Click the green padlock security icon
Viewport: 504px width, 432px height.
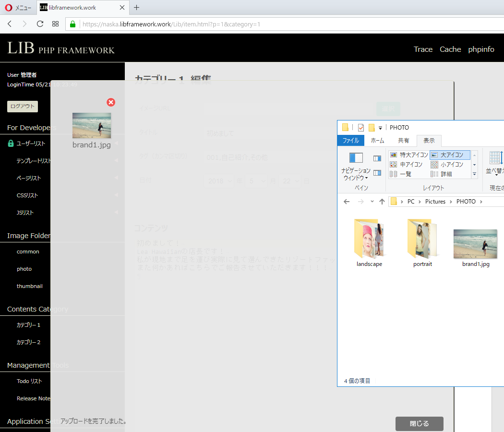click(x=73, y=24)
